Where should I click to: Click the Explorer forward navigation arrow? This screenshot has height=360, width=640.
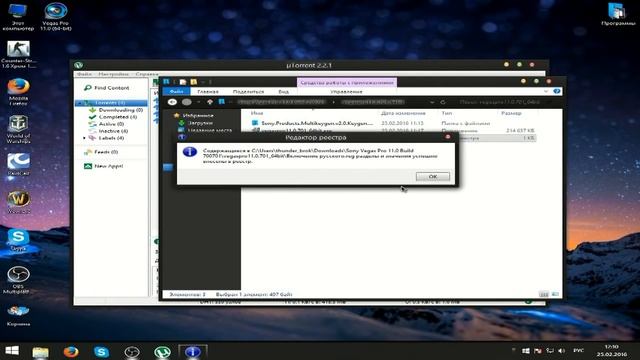[187, 102]
